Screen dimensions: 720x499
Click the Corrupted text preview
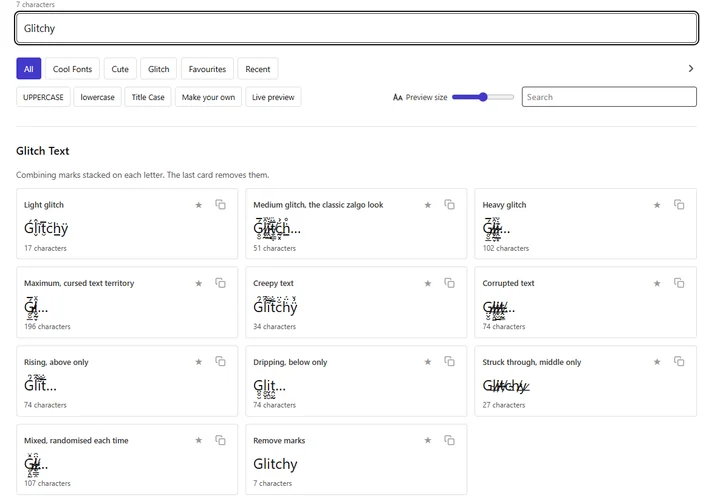[x=498, y=309]
